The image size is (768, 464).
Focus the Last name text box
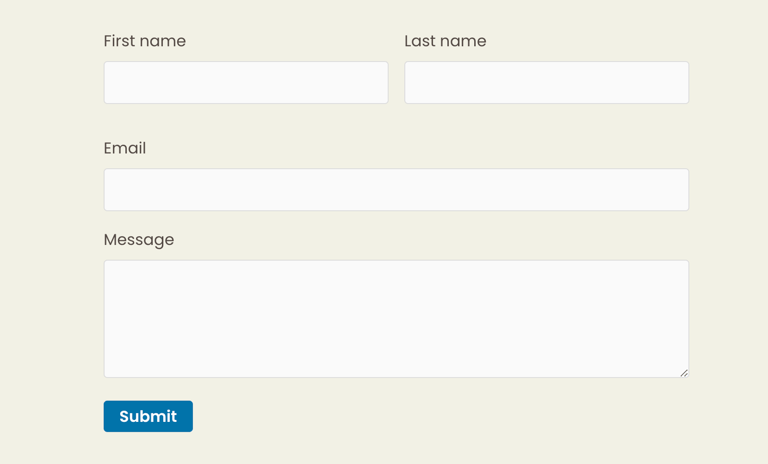click(546, 82)
